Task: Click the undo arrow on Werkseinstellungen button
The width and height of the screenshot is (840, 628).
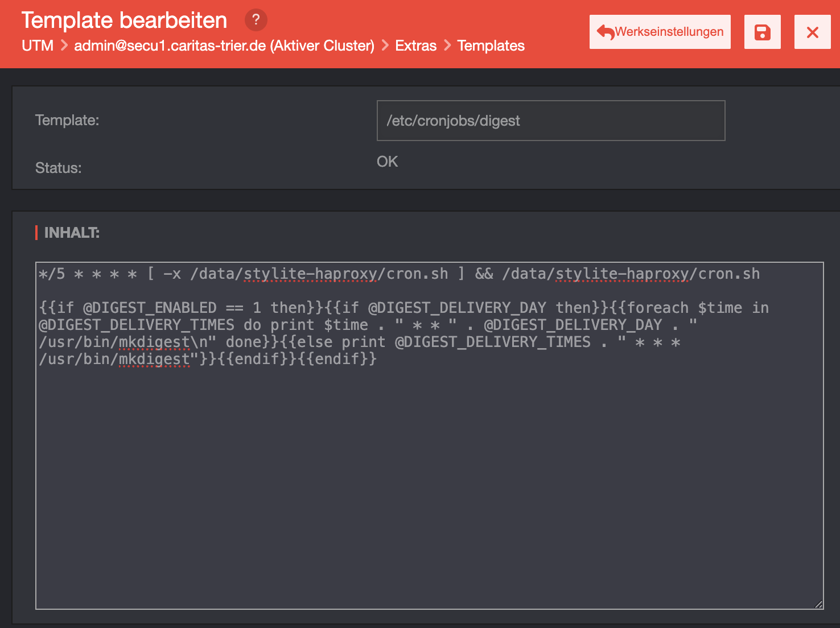Action: coord(604,32)
